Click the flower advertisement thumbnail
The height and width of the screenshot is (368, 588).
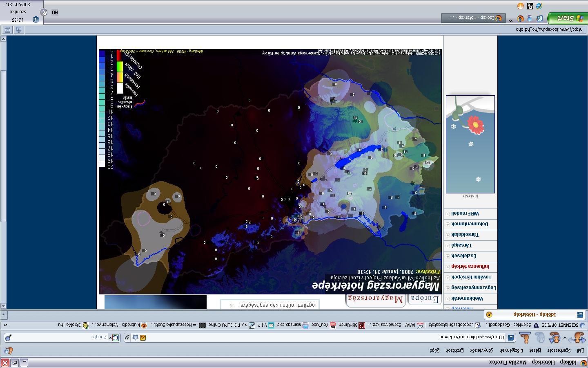point(470,144)
